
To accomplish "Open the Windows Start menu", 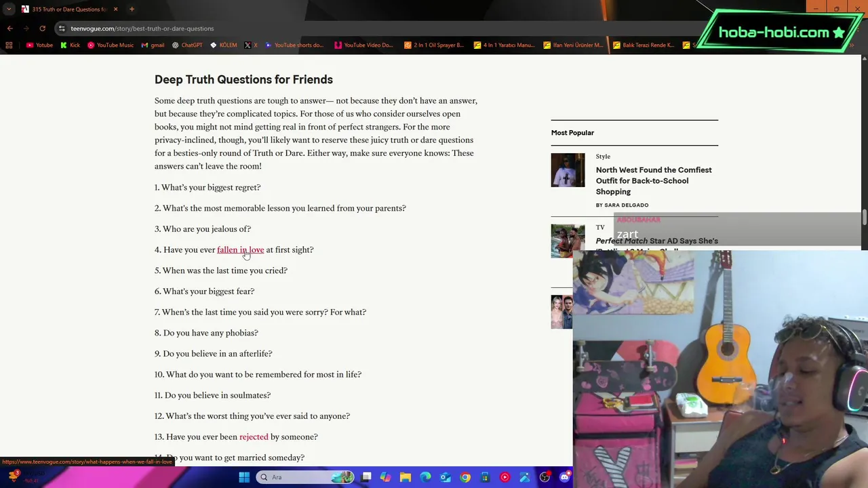I will coord(244,477).
